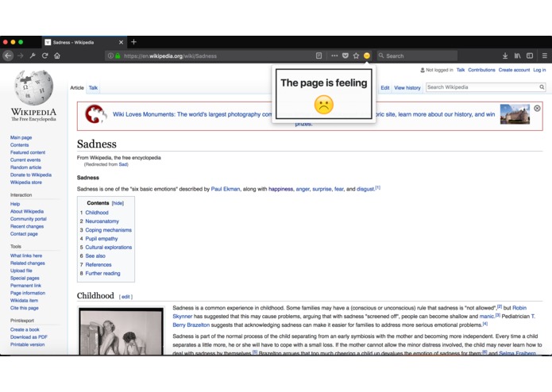The image size is (552, 392).
Task: Open Featured content in sidebar
Action: (x=28, y=152)
